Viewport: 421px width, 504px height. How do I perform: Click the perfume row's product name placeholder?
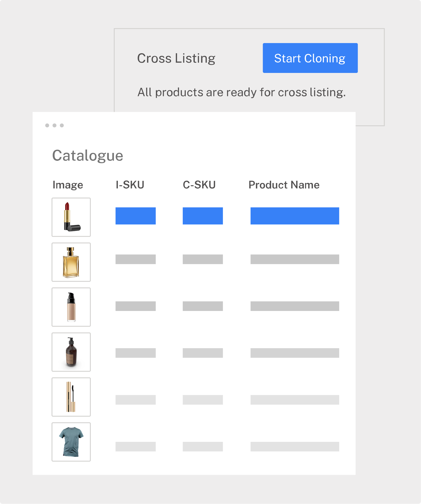[295, 259]
